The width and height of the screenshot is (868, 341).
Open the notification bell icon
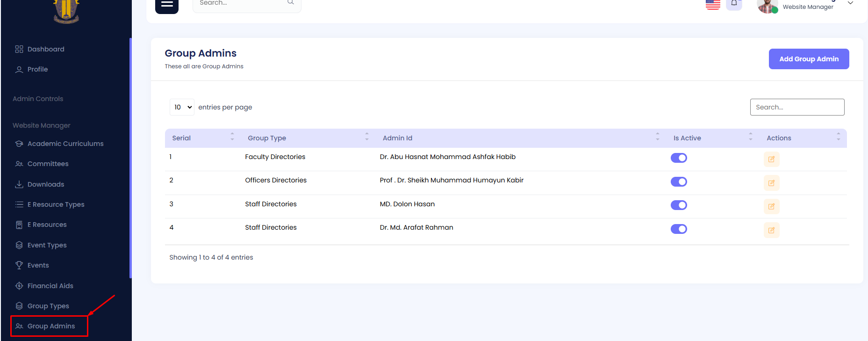734,4
